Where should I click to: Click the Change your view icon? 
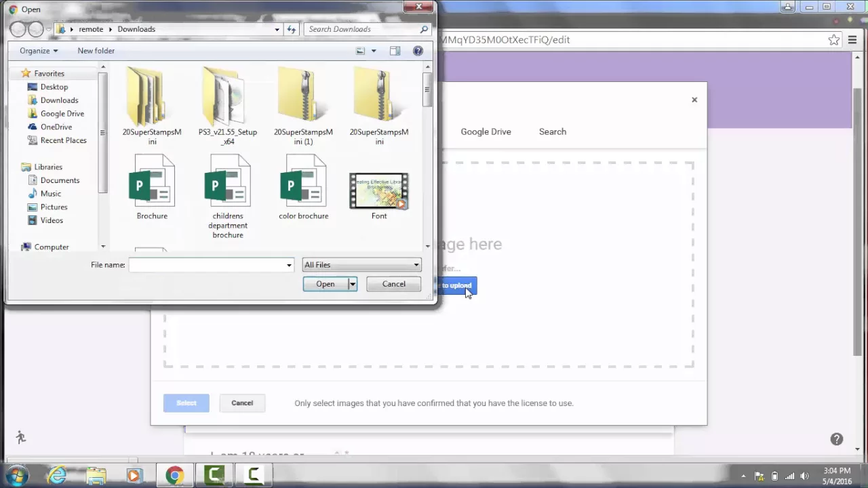pyautogui.click(x=361, y=51)
